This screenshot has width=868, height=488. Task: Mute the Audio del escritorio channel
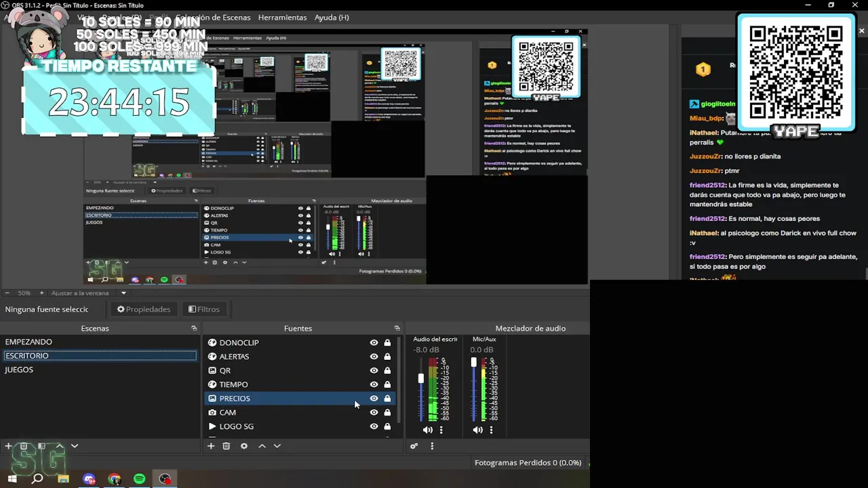[x=427, y=430]
